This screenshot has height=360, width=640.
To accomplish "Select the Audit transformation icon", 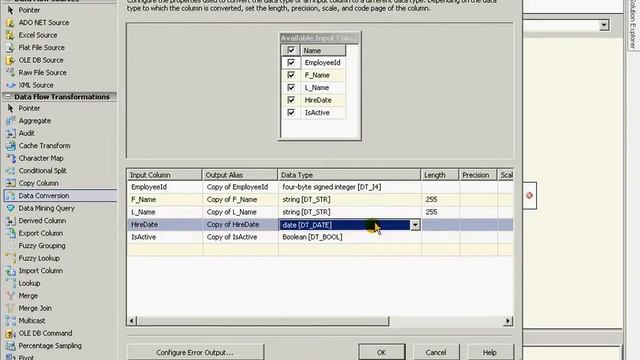I will pos(10,133).
